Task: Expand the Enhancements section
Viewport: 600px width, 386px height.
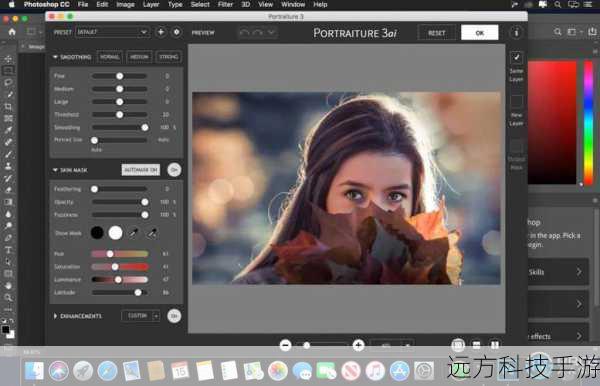Action: 55,316
